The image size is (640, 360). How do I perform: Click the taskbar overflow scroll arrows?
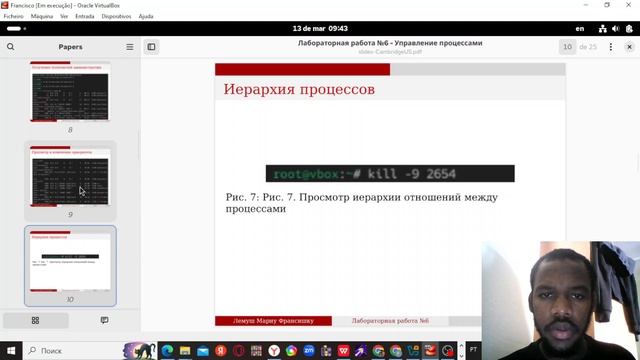pos(461,351)
